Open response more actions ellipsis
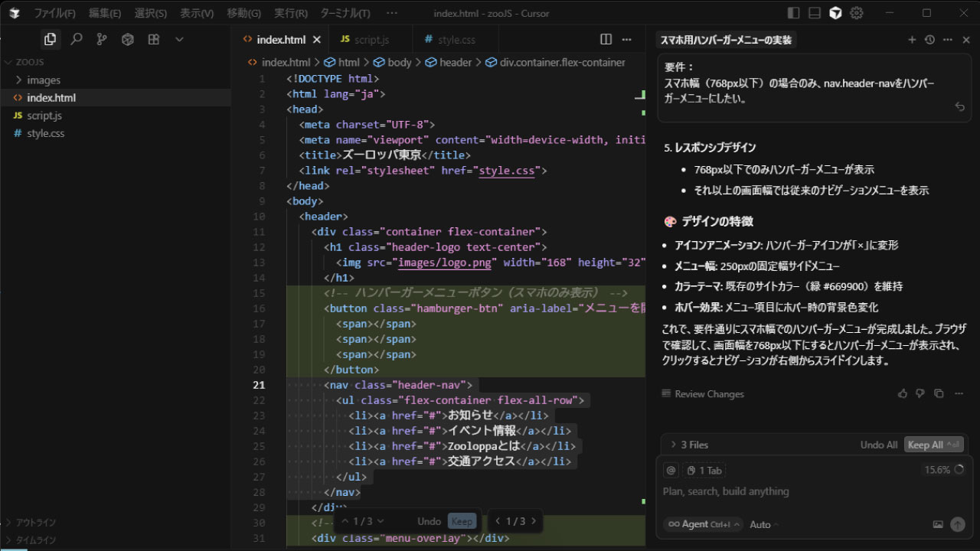This screenshot has width=980, height=551. pyautogui.click(x=958, y=393)
